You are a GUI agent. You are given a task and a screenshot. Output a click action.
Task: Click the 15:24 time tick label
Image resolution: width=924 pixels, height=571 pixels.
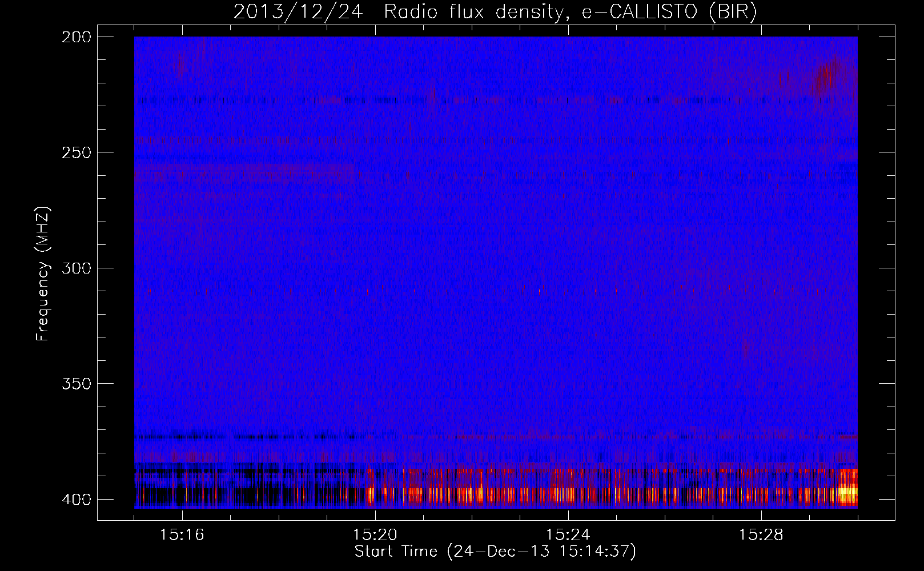point(568,535)
